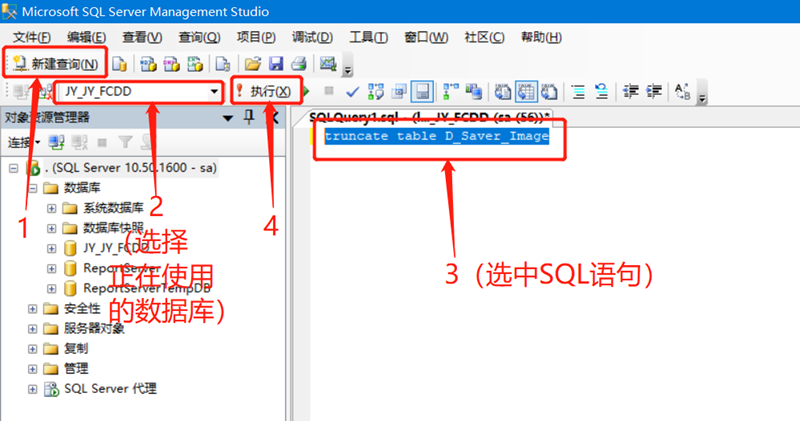Click the Results to Grid icon
The image size is (800, 421).
(x=525, y=92)
